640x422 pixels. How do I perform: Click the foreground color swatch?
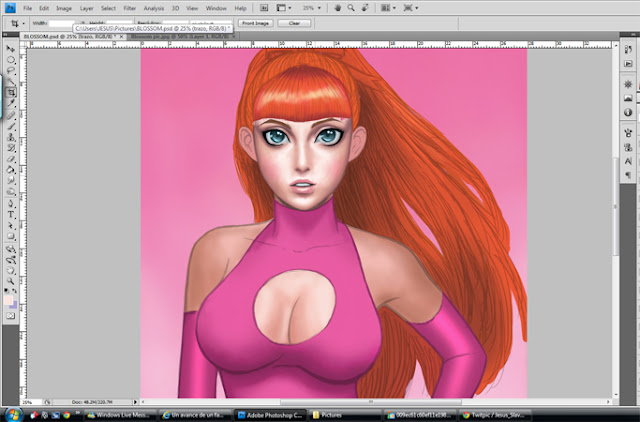pos(8,300)
